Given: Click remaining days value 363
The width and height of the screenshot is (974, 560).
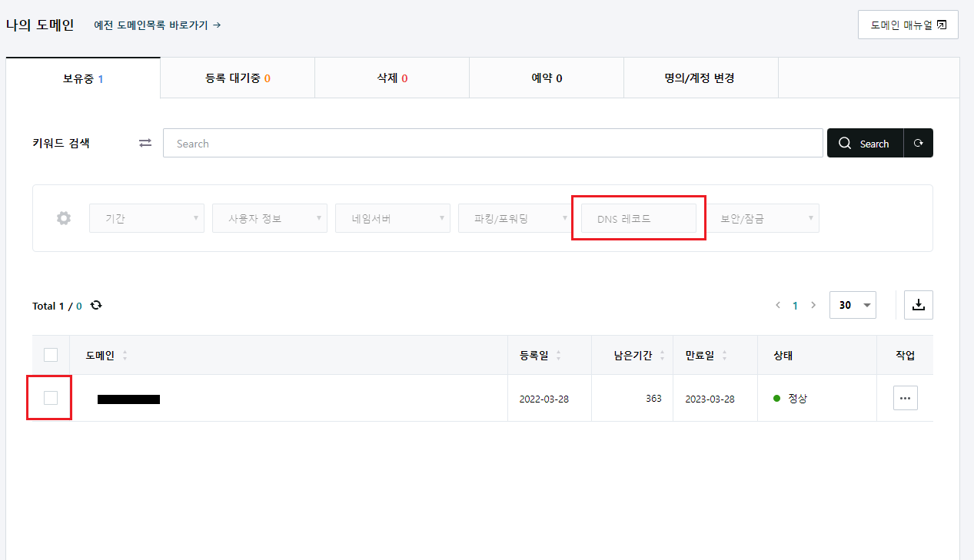Looking at the screenshot, I should (653, 399).
